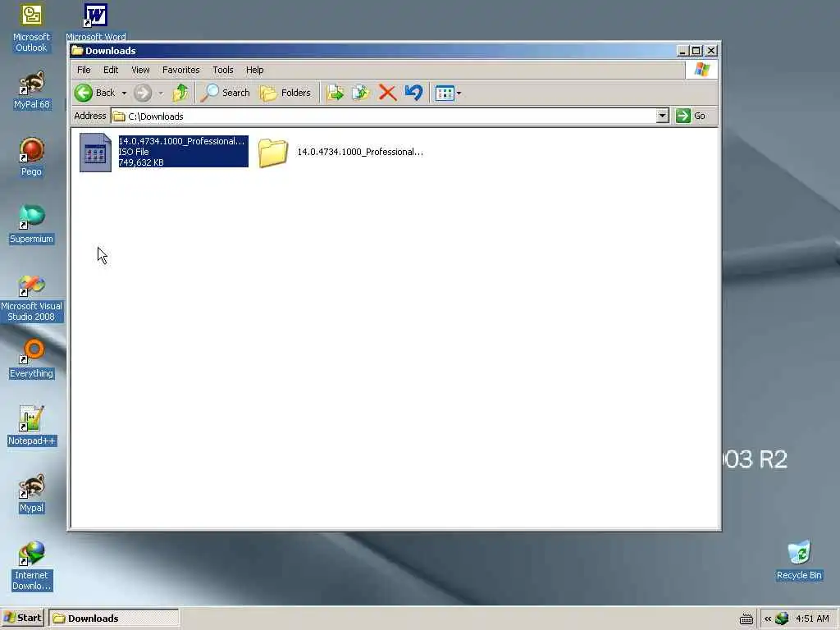Screen dimensions: 840x630
Task: Click the Copy To toolbar icon
Action: click(x=361, y=93)
